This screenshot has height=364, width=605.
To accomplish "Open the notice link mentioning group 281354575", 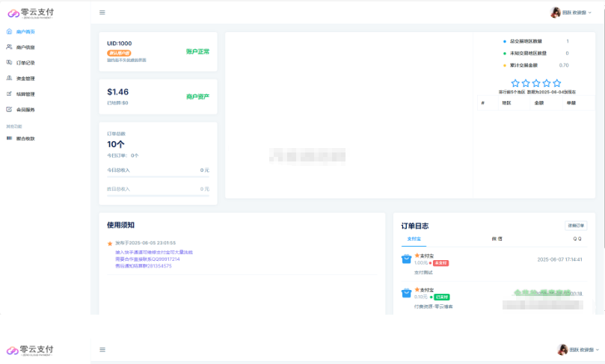I will point(144,266).
